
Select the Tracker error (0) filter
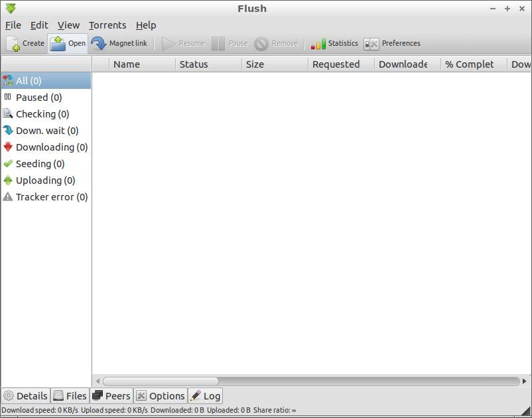coord(46,197)
